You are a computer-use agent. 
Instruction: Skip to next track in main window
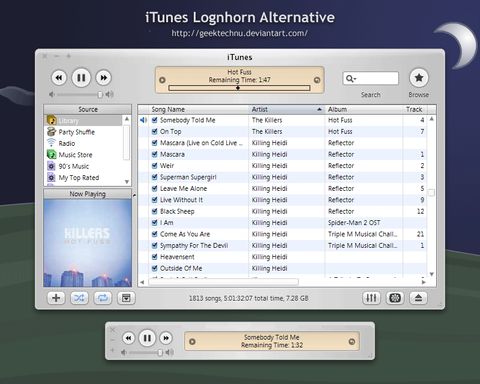click(104, 78)
